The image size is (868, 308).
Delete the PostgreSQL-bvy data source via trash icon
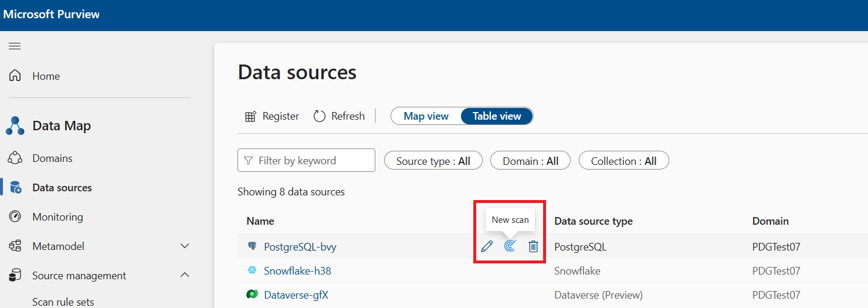(533, 246)
